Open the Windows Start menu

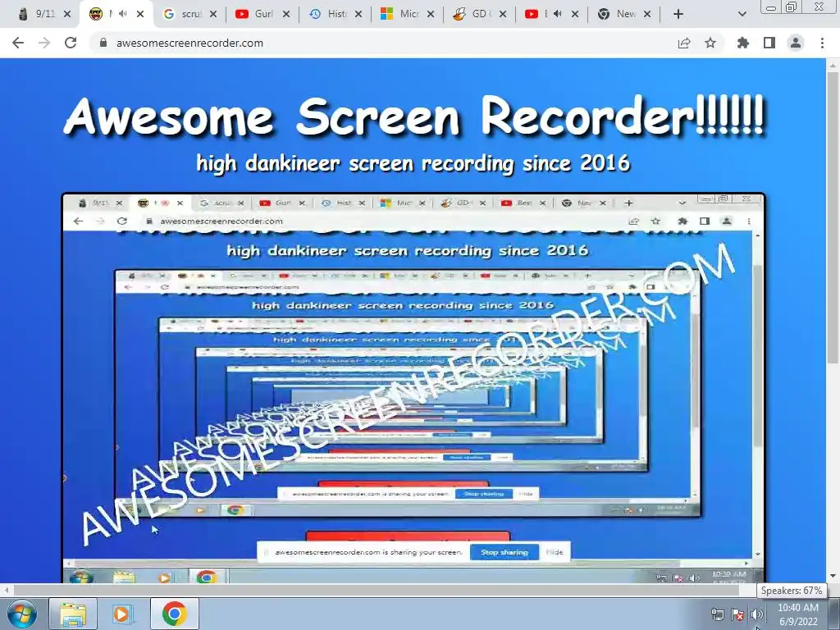click(21, 614)
